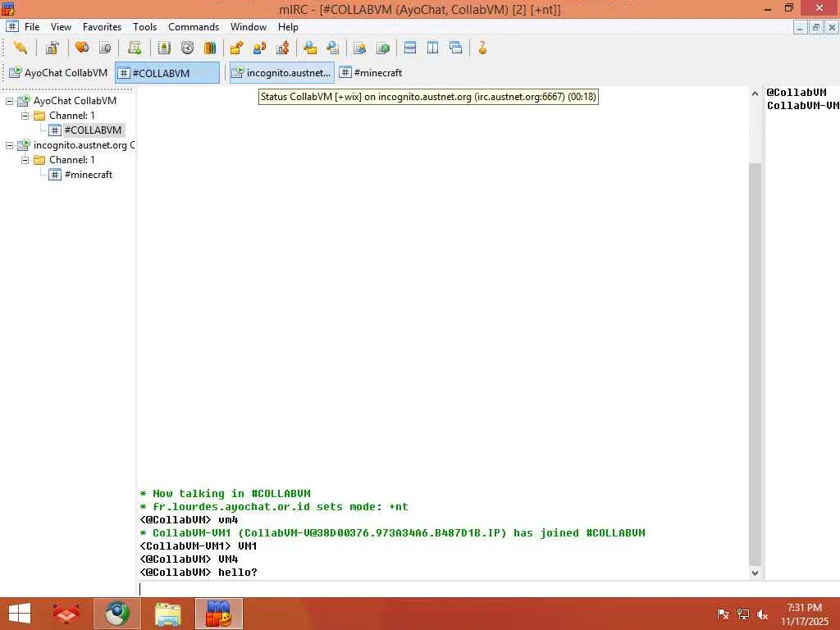Open the round browser icon on the taskbar
Image resolution: width=840 pixels, height=630 pixels.
(x=117, y=614)
